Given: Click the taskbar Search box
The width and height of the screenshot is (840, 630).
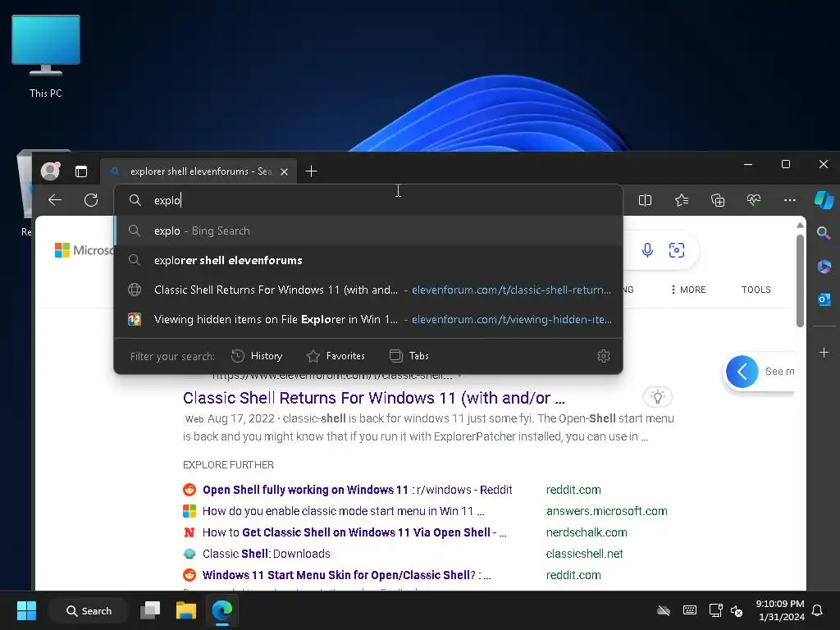Looking at the screenshot, I should 89,610.
